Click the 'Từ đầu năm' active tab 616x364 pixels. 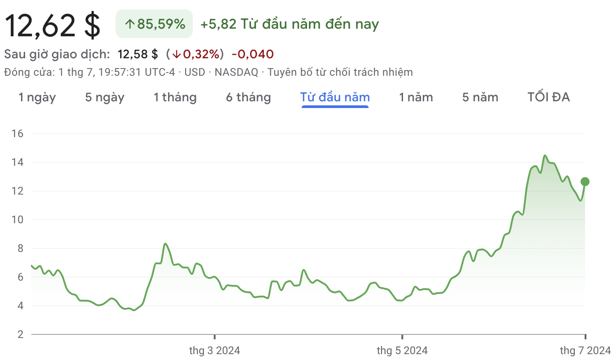pos(335,97)
